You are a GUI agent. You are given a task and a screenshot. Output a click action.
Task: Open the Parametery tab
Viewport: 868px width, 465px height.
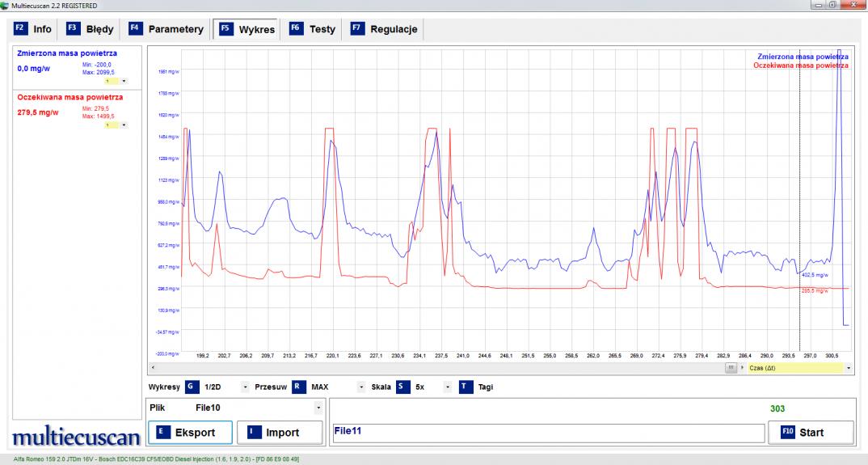point(166,29)
